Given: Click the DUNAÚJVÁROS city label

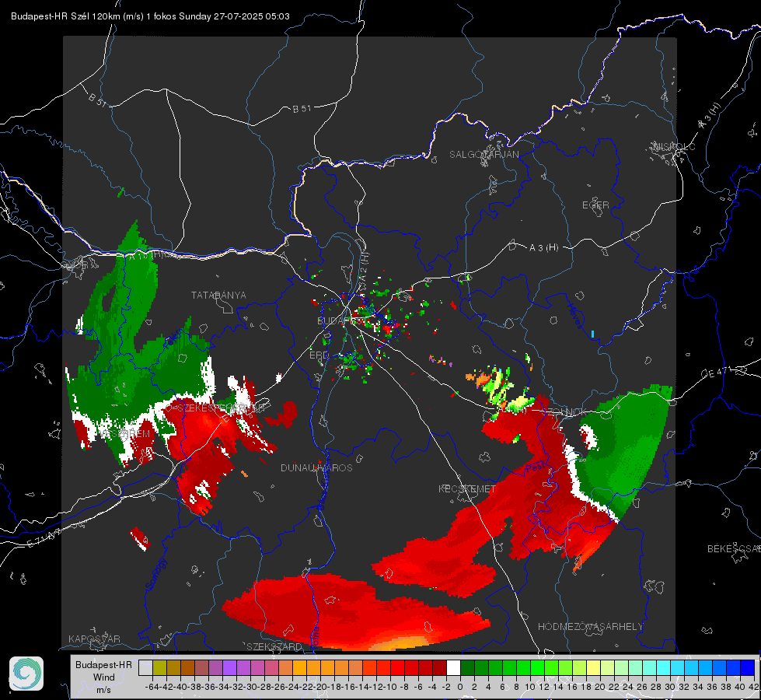Looking at the screenshot, I should [x=316, y=467].
